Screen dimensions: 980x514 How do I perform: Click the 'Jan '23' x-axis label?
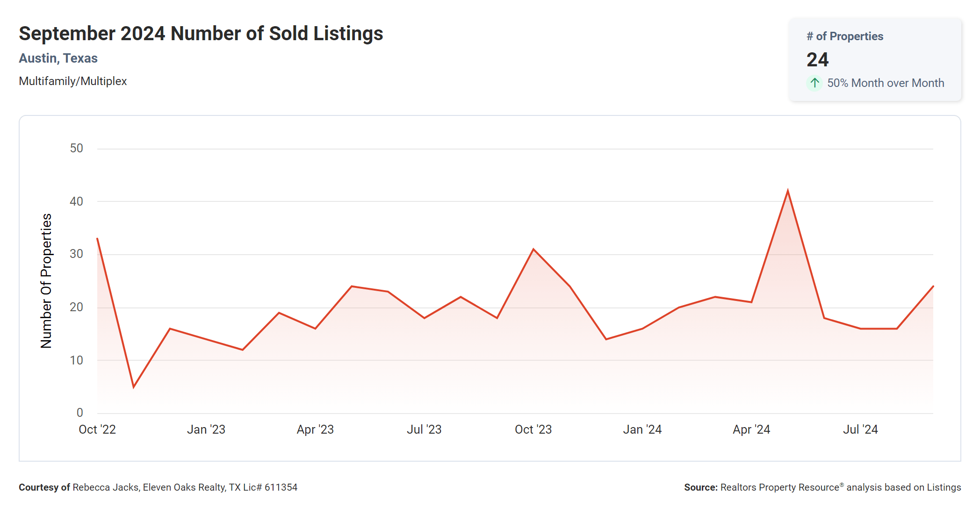[206, 429]
